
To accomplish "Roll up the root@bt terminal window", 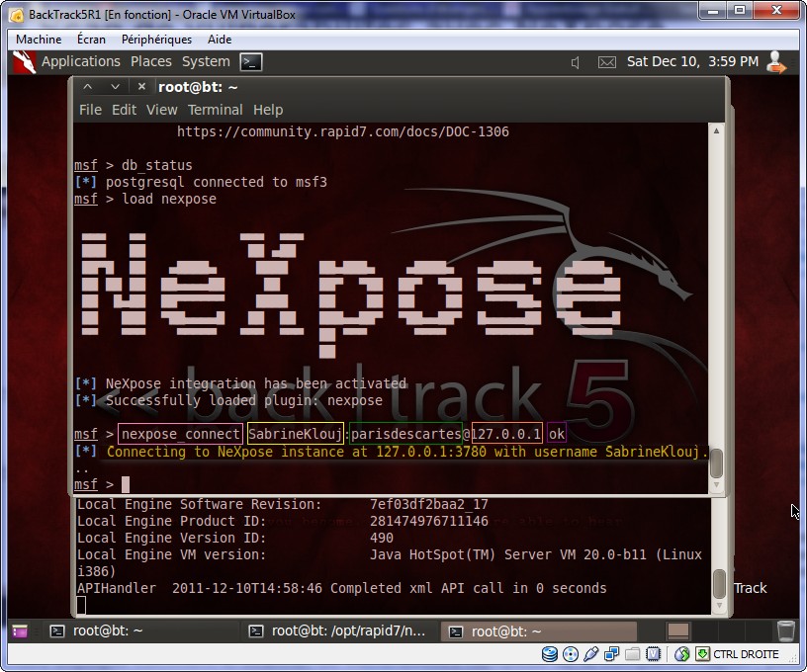I will click(87, 87).
